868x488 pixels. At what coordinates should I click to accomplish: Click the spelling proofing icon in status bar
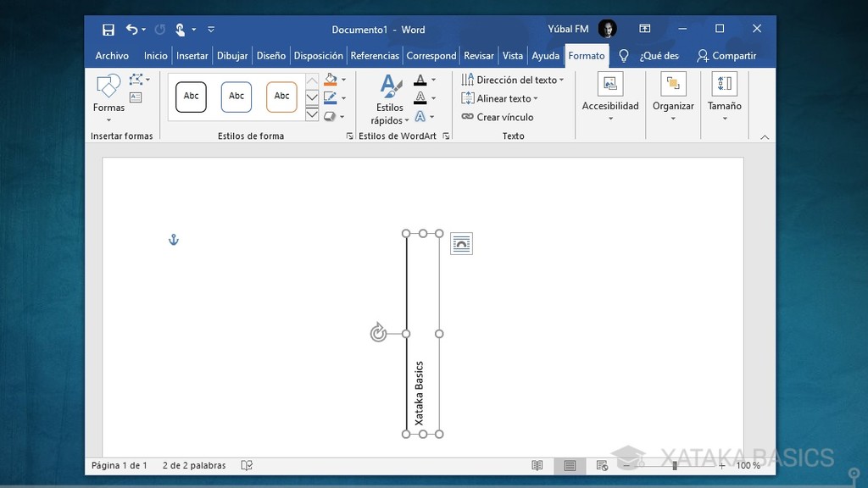(247, 465)
